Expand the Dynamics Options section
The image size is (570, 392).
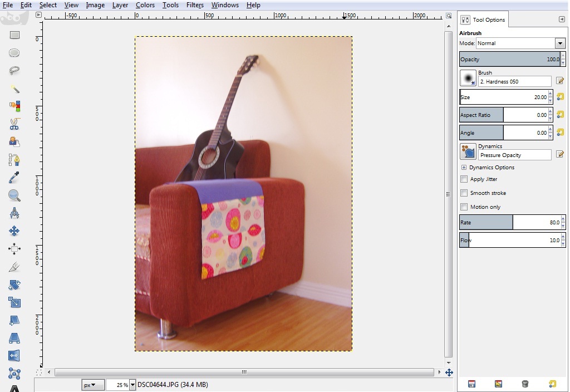(x=464, y=167)
